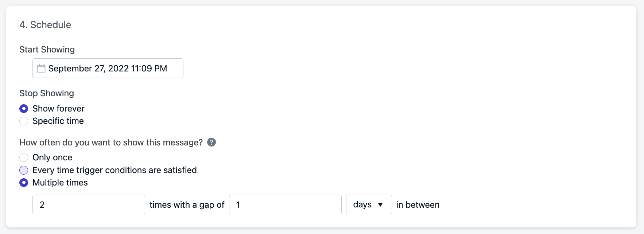Select Every time trigger conditions are satisfied
The width and height of the screenshot is (644, 234).
[x=24, y=170]
